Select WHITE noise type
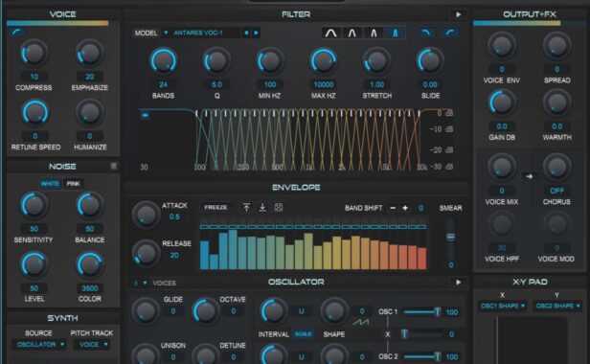This screenshot has height=364, width=590. click(50, 184)
